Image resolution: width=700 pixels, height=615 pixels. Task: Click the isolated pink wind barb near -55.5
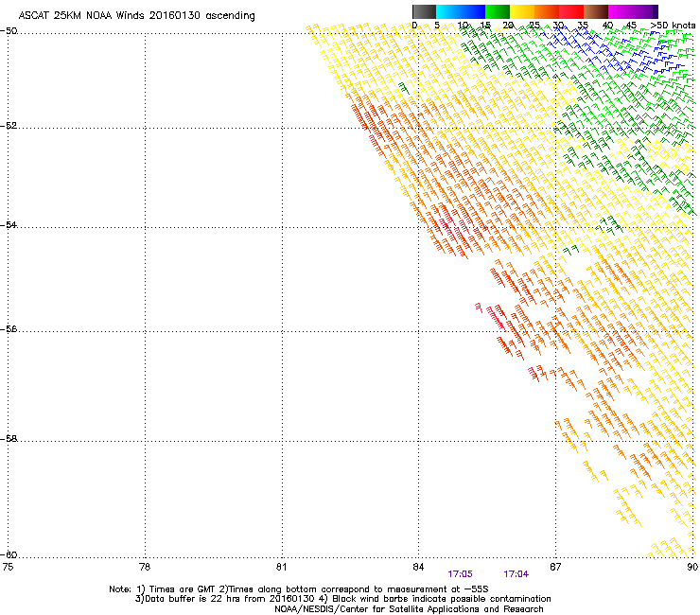point(479,307)
